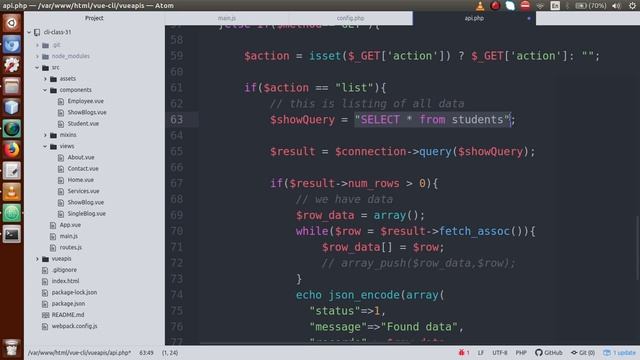The image size is (640, 360).
Task: Open Firefox browser from the dock
Action: point(11,150)
